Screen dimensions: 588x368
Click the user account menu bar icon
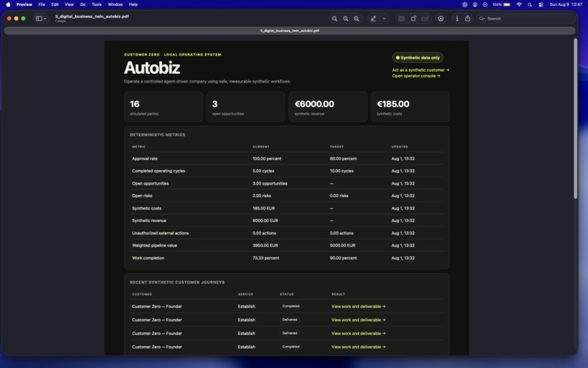(475, 4)
